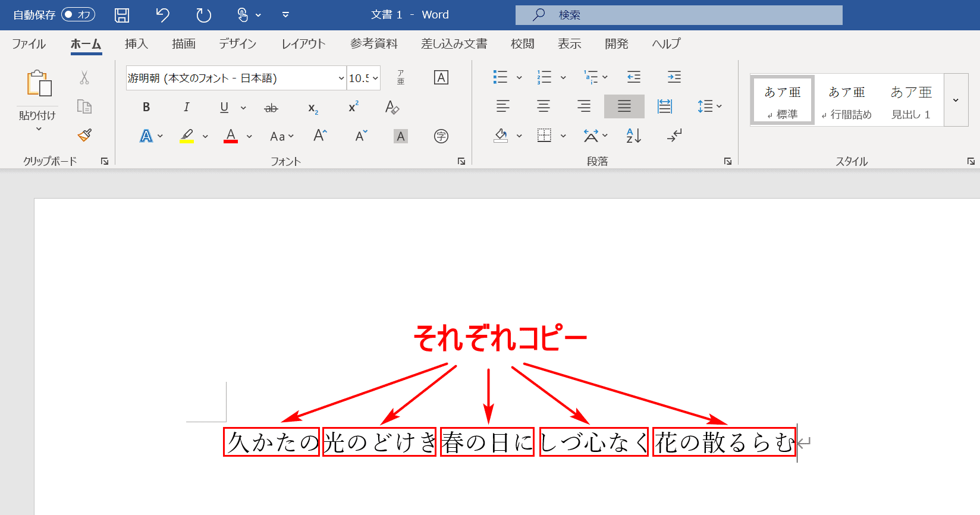Screen dimensions: 980x515
Task: Apply yellow text highlight color
Action: click(x=187, y=136)
